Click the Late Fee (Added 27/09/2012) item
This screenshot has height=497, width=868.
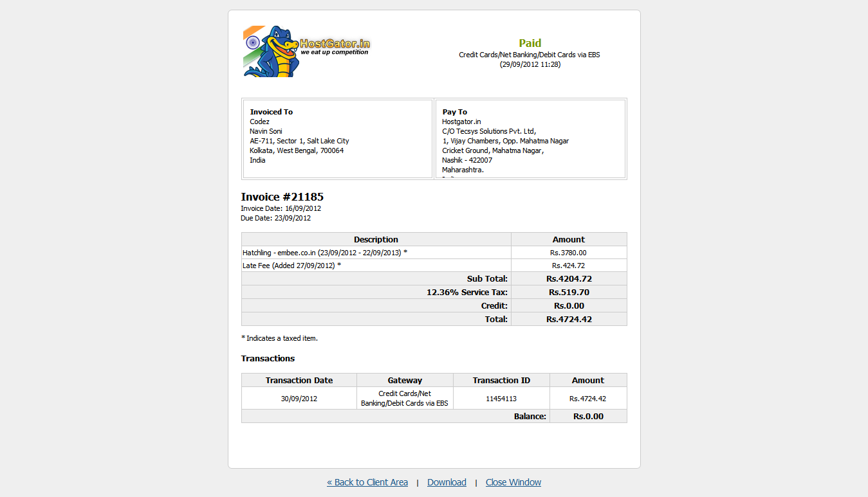(x=292, y=266)
